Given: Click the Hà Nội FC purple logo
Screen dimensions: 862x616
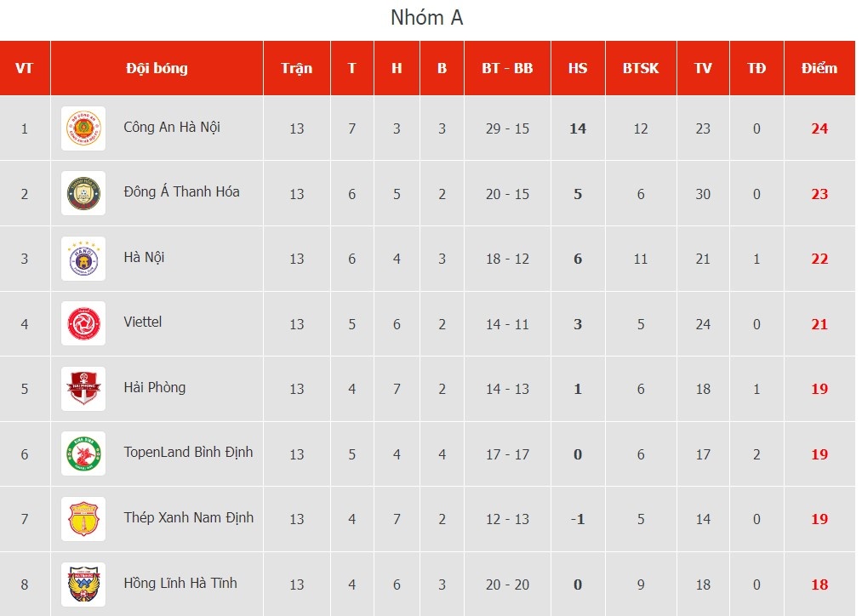Looking at the screenshot, I should [x=83, y=259].
